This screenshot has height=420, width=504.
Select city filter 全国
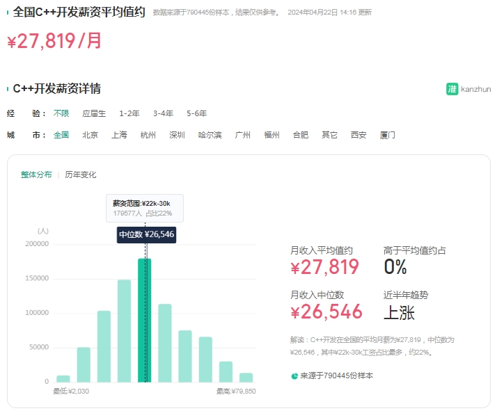[61, 135]
